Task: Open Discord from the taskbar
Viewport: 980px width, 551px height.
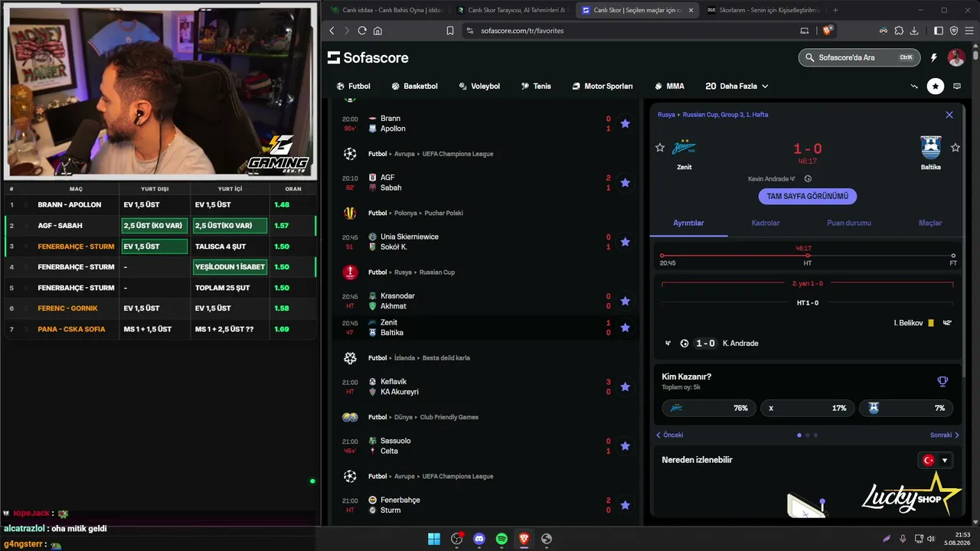Action: pos(479,539)
